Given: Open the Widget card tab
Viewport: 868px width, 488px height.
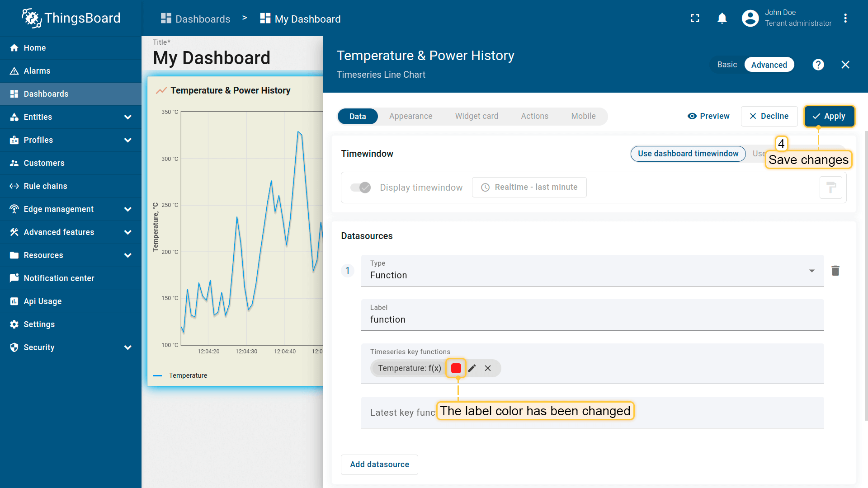Looking at the screenshot, I should point(476,116).
